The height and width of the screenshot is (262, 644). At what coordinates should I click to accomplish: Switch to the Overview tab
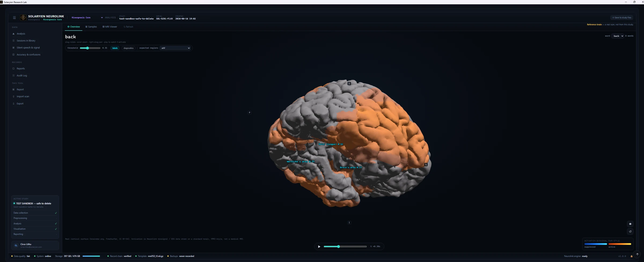pos(74,27)
